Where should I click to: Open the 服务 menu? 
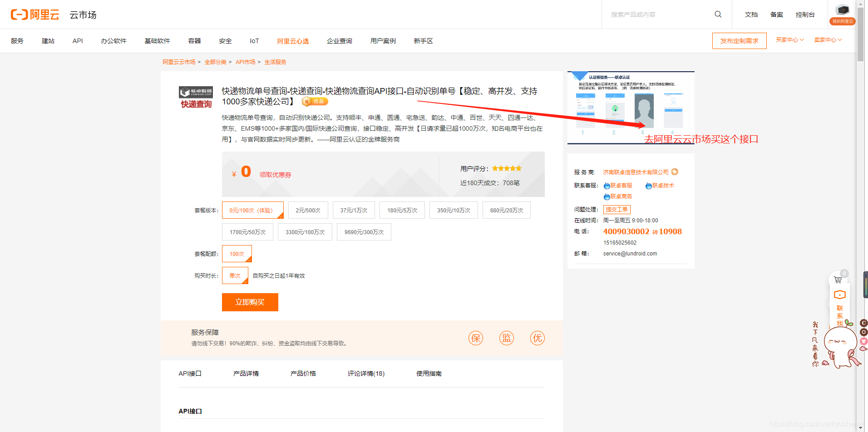coord(17,41)
